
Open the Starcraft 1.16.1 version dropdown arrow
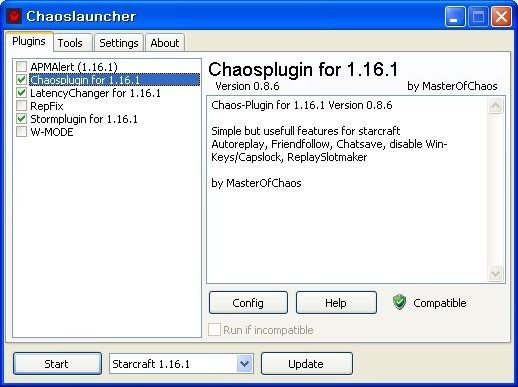pos(244,364)
